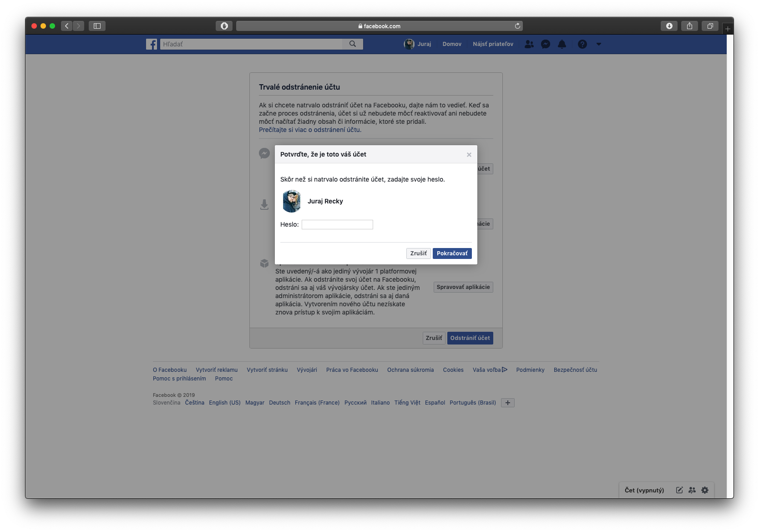
Task: Go back with Safari's back arrow
Action: [67, 26]
